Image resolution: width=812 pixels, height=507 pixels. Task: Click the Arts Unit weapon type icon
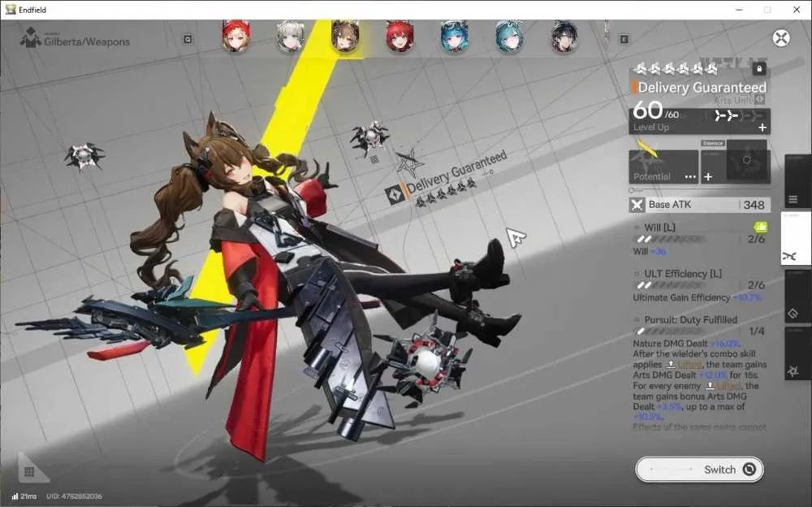760,99
